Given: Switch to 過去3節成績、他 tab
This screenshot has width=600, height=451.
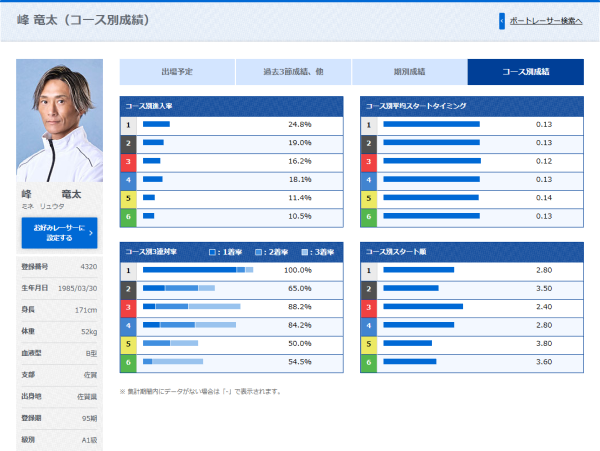Looking at the screenshot, I should click(x=293, y=72).
